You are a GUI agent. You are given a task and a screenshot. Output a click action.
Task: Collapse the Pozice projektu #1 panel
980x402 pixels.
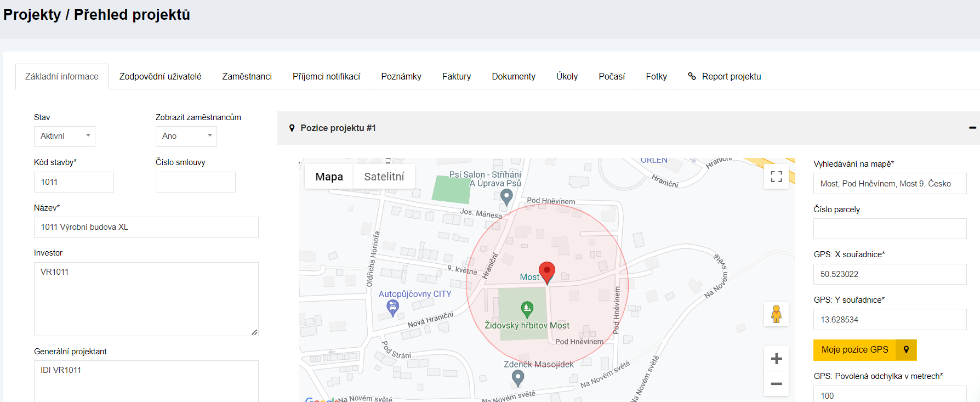972,128
